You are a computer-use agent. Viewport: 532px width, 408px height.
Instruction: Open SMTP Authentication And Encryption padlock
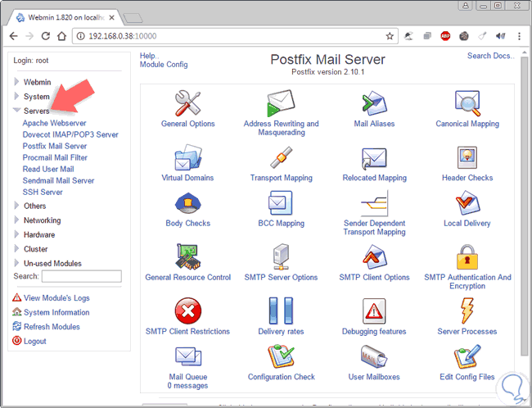click(467, 256)
